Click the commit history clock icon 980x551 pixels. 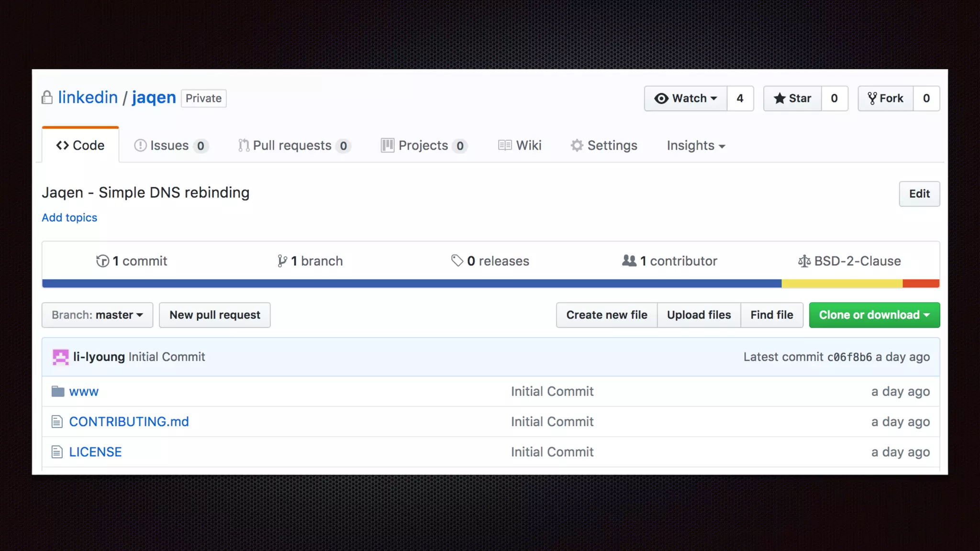[102, 261]
